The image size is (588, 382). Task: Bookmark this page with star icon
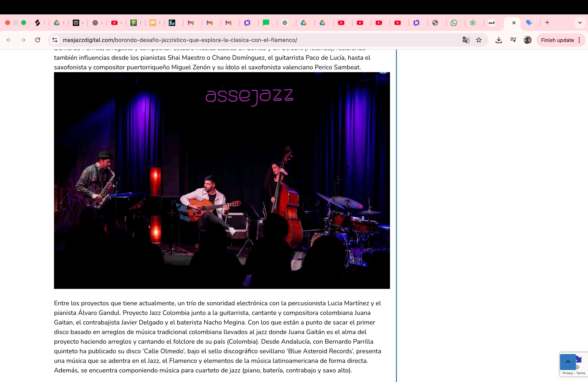tap(479, 40)
